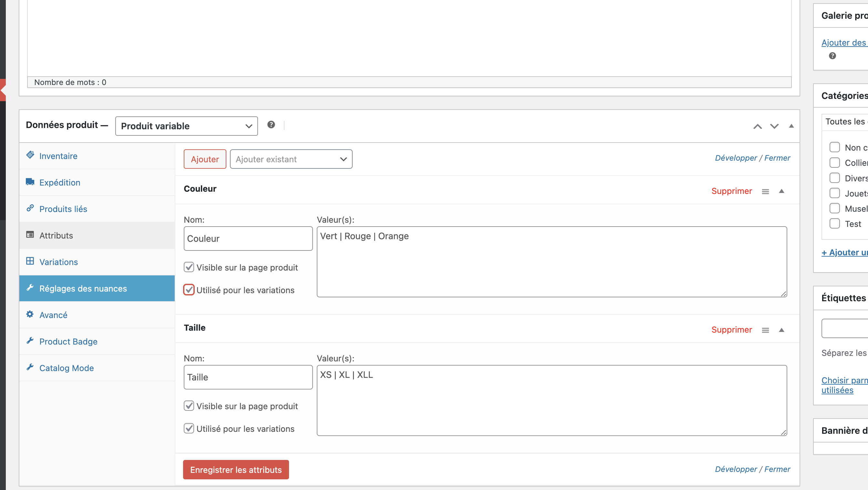868x490 pixels.
Task: Click the help icon beside Produit variable
Action: pyautogui.click(x=271, y=125)
